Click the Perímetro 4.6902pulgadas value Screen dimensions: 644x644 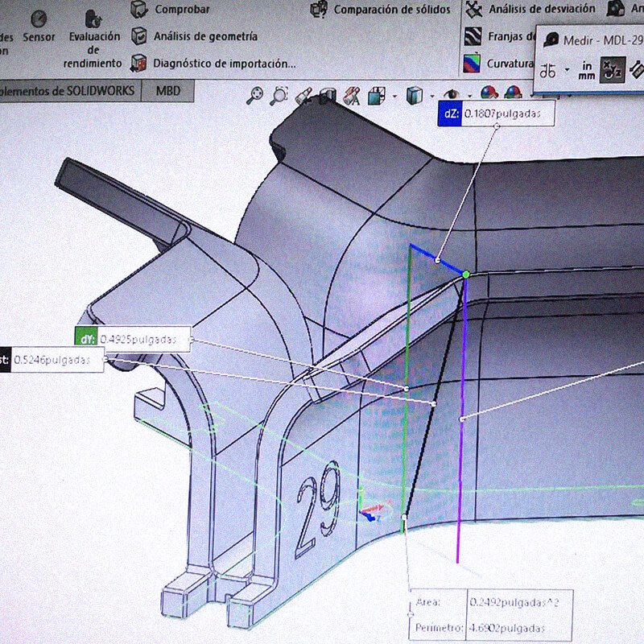click(x=507, y=629)
